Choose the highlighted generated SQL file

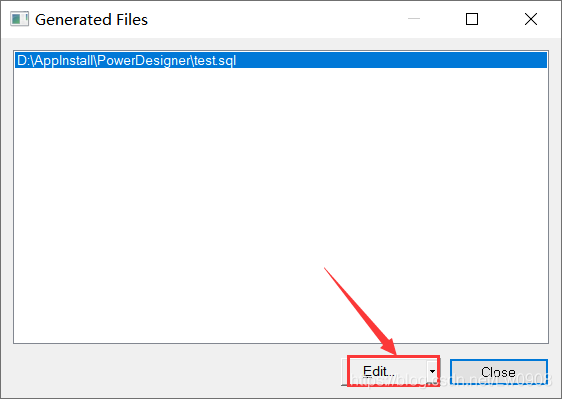click(x=281, y=60)
